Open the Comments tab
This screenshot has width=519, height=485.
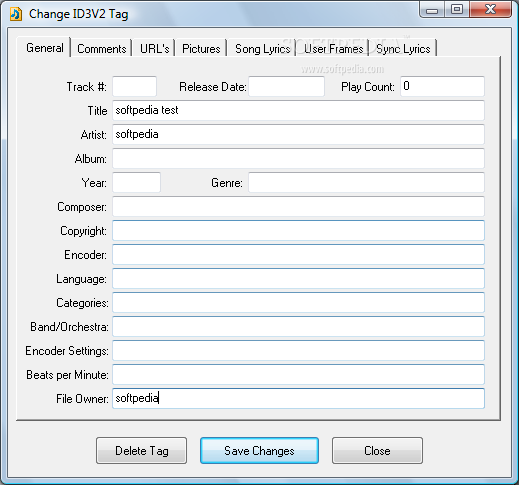tap(102, 49)
